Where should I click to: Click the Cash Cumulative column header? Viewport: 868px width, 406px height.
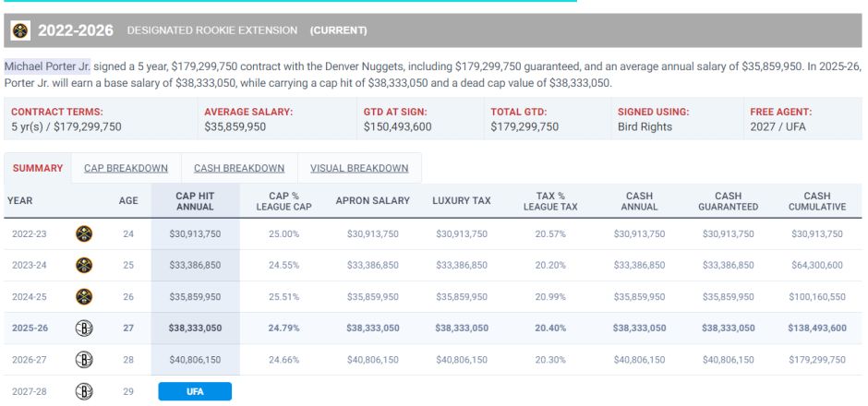tap(816, 201)
